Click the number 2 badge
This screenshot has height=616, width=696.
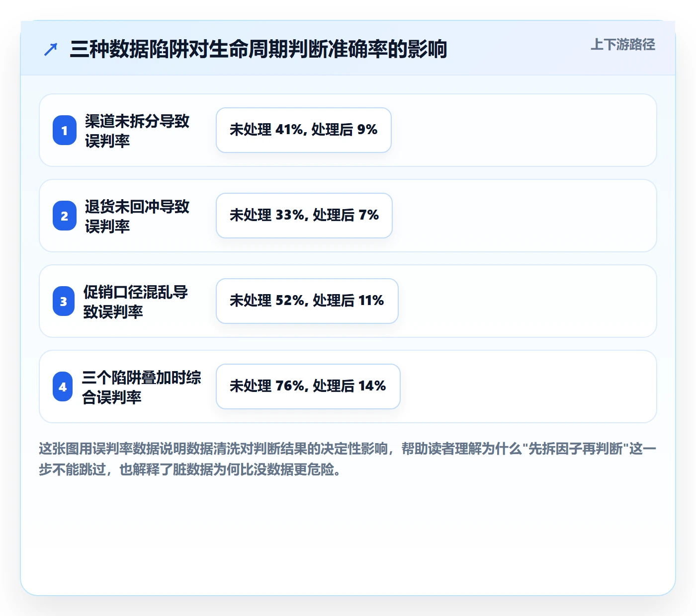click(65, 216)
